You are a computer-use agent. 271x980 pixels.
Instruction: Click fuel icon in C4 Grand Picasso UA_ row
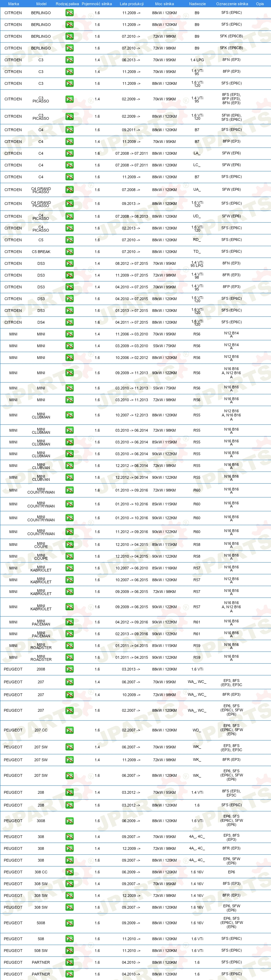coord(69,189)
